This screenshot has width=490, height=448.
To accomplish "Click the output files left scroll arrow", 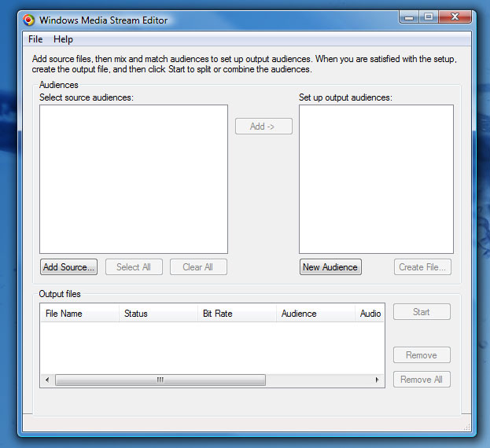I will pos(47,380).
